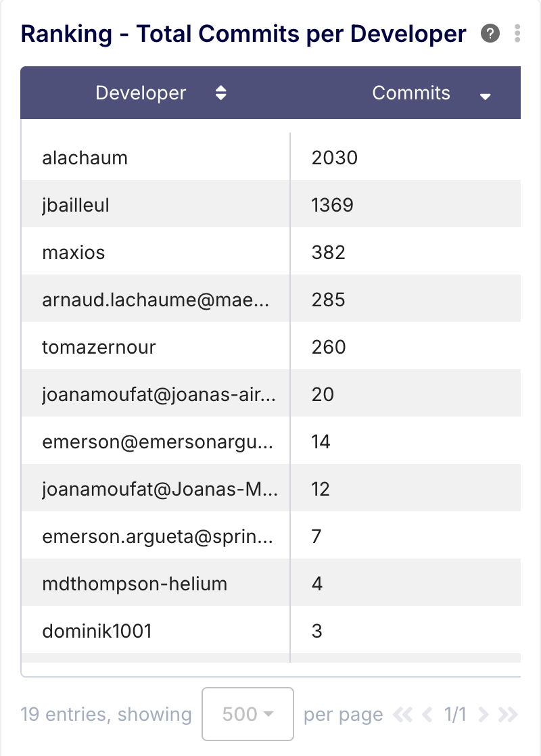Click the mdthompson-helium entry
541x756 pixels.
[135, 584]
